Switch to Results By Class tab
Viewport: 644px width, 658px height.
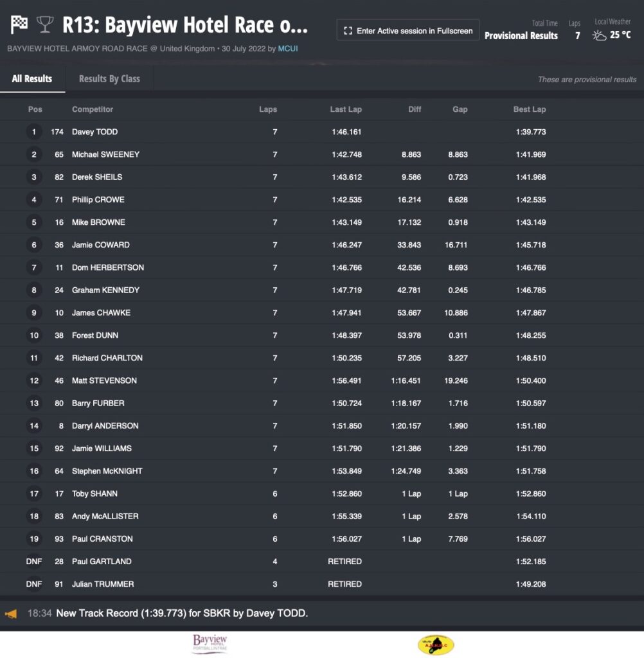[109, 79]
